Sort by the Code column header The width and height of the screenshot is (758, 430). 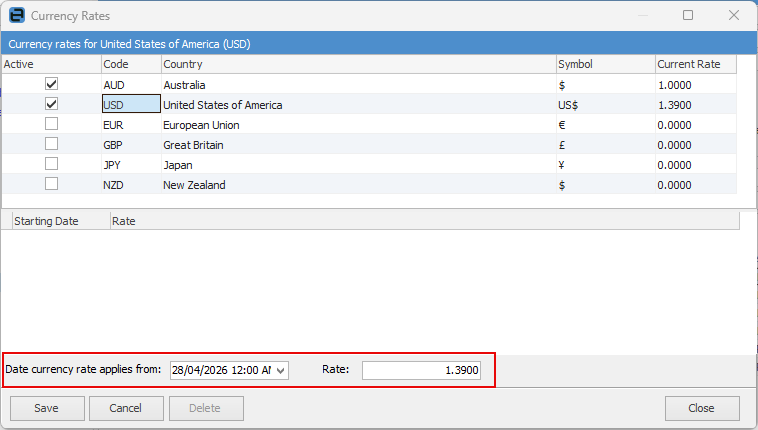(131, 64)
